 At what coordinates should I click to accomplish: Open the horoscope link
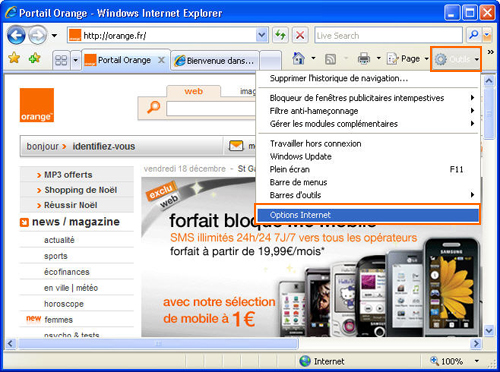point(64,304)
